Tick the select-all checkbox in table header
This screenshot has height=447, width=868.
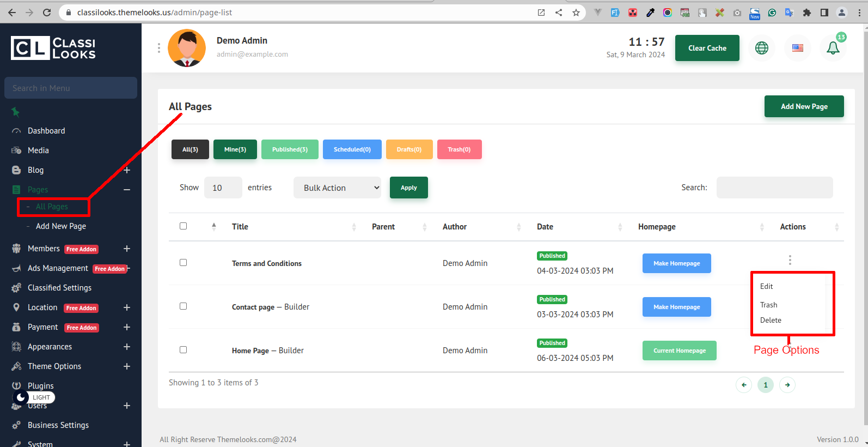(184, 226)
